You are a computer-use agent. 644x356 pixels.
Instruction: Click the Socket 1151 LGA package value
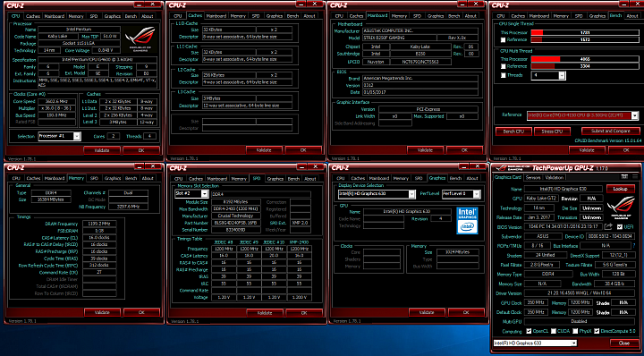click(x=79, y=43)
